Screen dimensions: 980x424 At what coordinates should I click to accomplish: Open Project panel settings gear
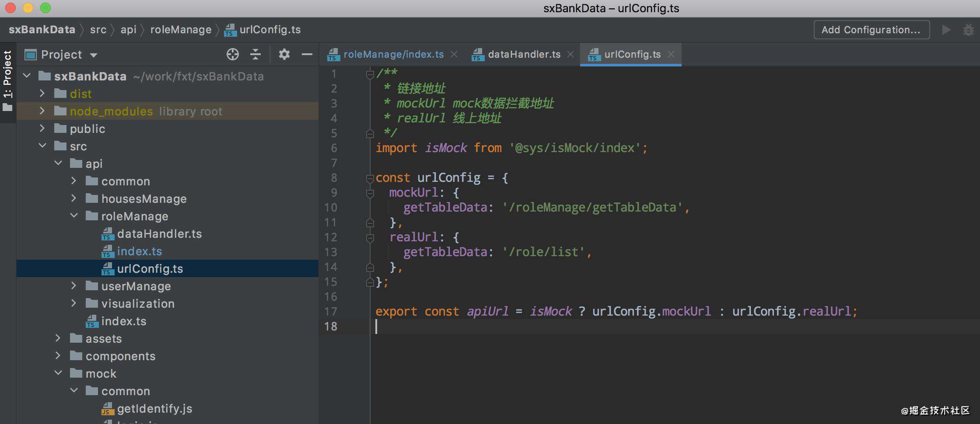[284, 54]
